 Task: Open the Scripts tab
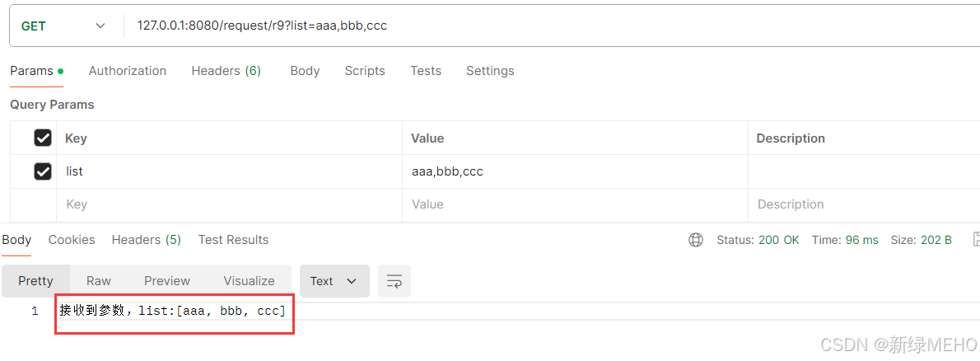[x=365, y=71]
